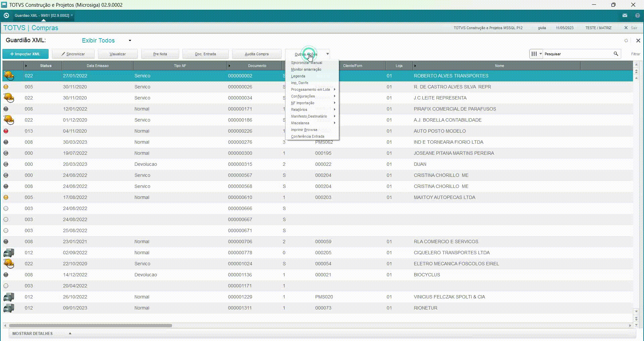
Task: Click the TOTVS home logo icon
Action: pyautogui.click(x=6, y=15)
